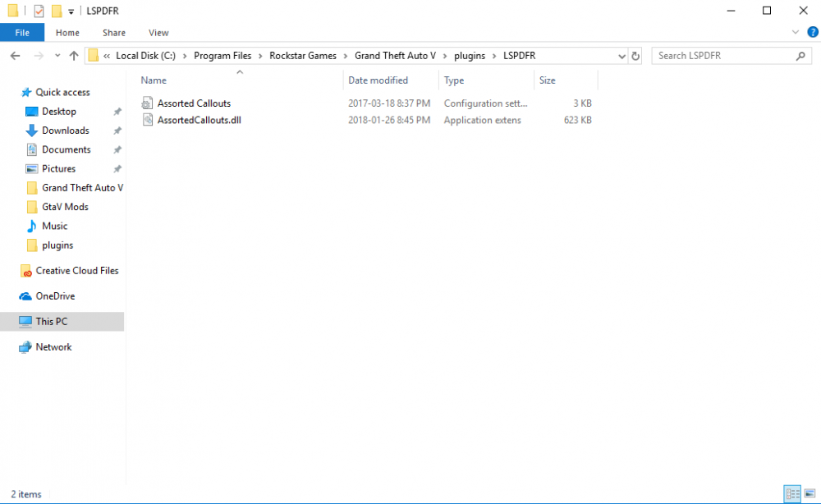Viewport: 821px width, 504px height.
Task: Open the View ribbon tab
Action: [x=158, y=33]
